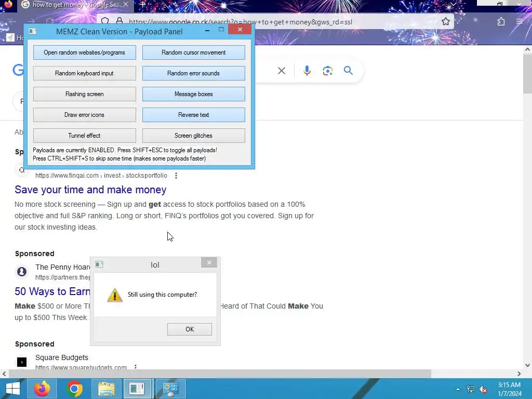Show hidden system tray icons

pos(458,389)
